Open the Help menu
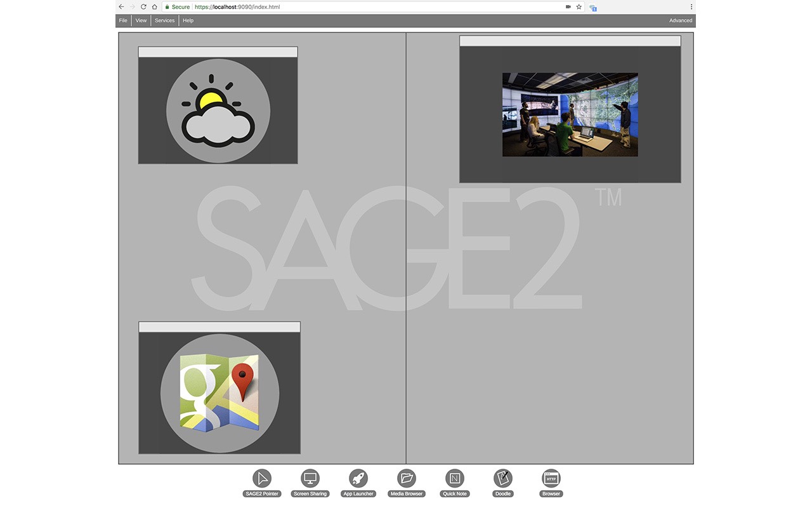The image size is (812, 508). pos(188,20)
